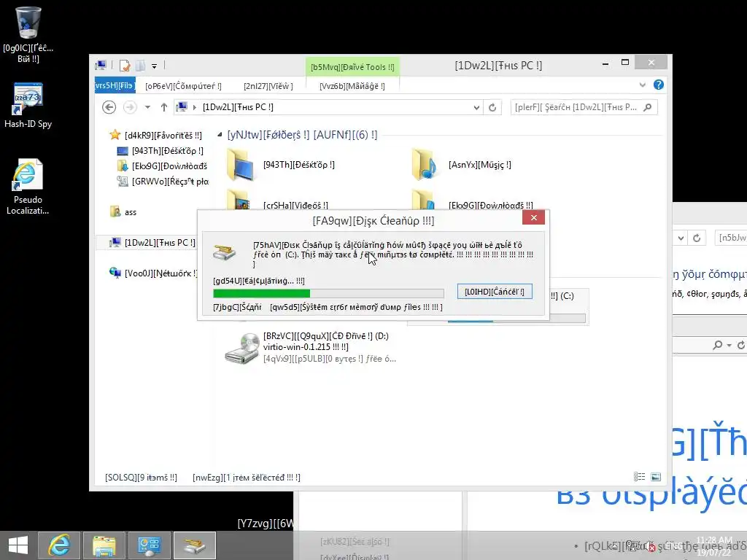Switch to details view icon in status bar
The image size is (747, 560).
tap(639, 477)
